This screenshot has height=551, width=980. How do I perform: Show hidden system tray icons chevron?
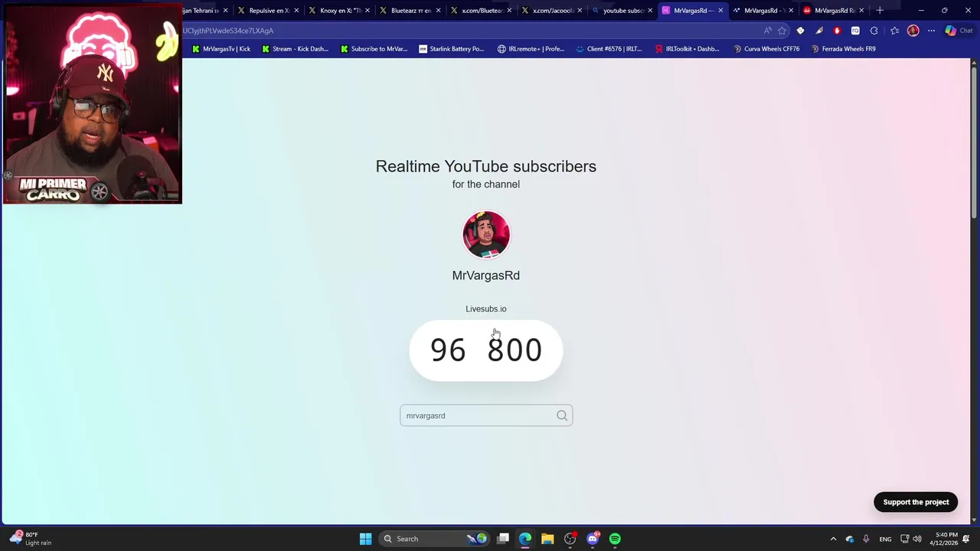click(x=833, y=539)
